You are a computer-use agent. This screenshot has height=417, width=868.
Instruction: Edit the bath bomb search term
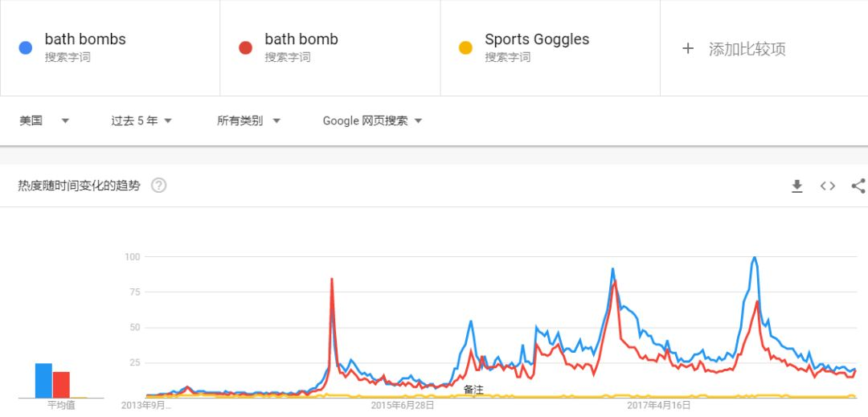coord(301,39)
